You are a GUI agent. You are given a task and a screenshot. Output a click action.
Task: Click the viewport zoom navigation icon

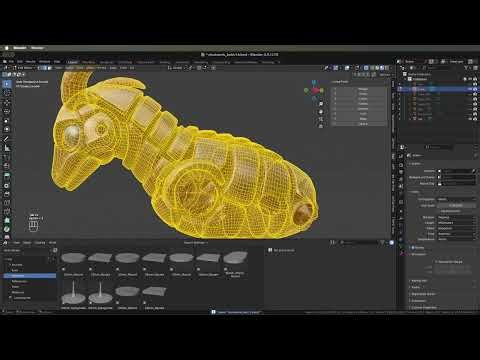point(321,104)
